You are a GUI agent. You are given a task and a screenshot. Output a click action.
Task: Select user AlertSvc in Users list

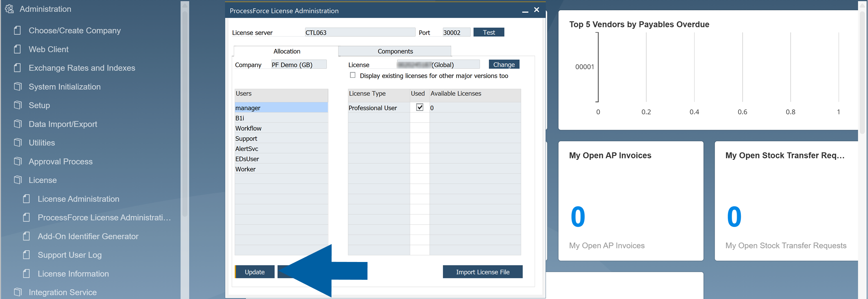click(281, 148)
